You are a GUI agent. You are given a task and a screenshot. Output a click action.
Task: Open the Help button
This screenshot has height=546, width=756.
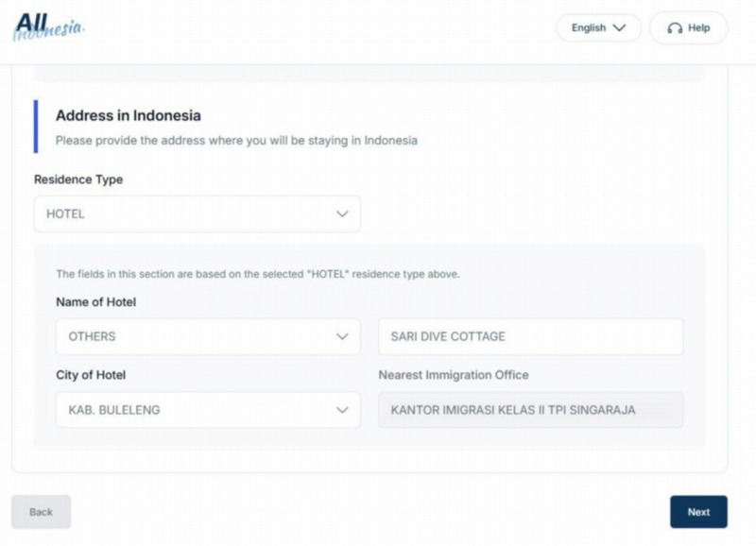689,28
